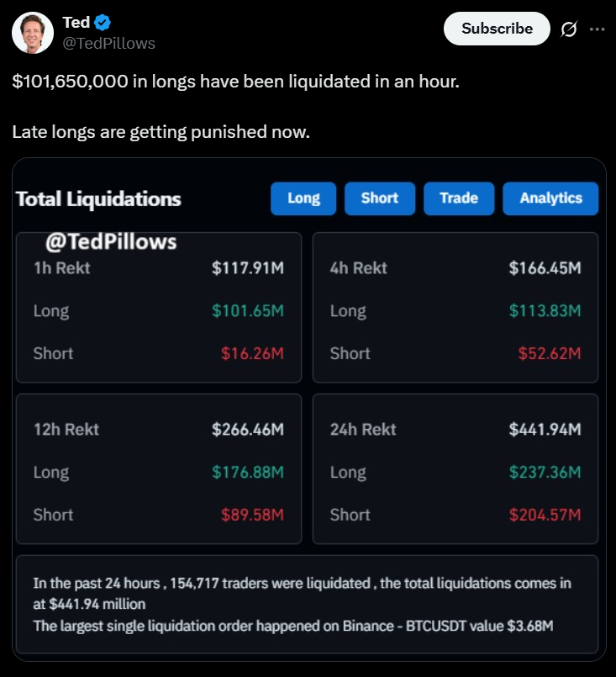Click the Trade button
This screenshot has height=677, width=616.
coord(459,198)
